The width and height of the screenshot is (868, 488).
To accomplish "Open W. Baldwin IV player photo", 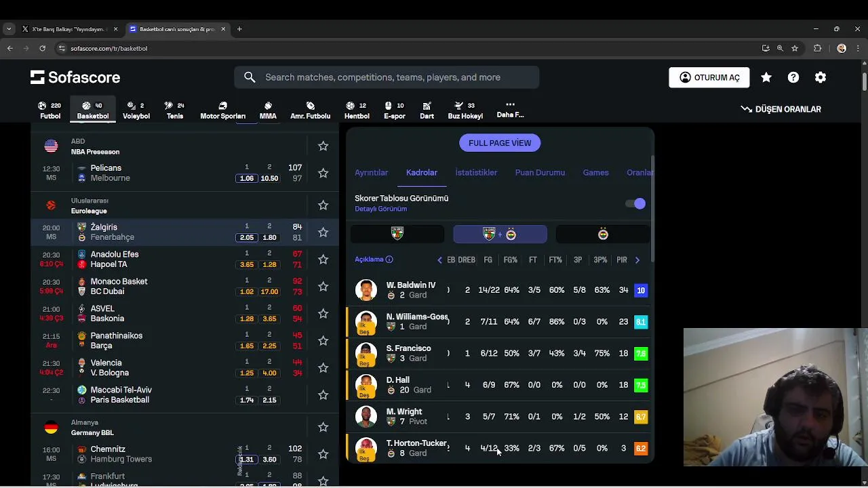I will tap(366, 290).
